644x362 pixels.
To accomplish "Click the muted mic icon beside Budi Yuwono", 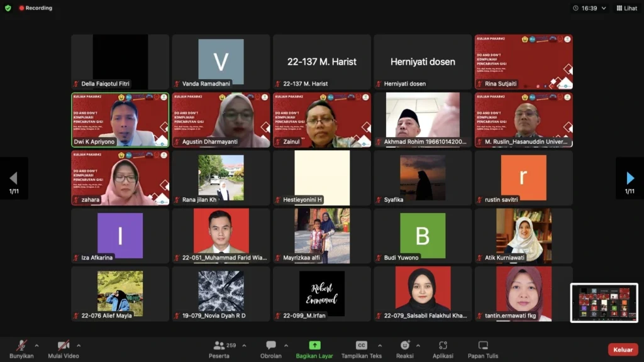I will [x=379, y=258].
